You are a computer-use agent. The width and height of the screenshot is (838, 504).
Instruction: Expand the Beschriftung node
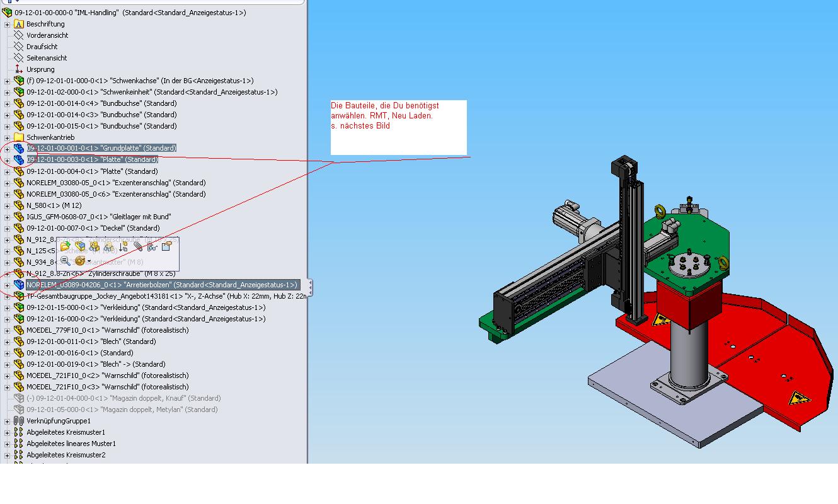pos(7,25)
